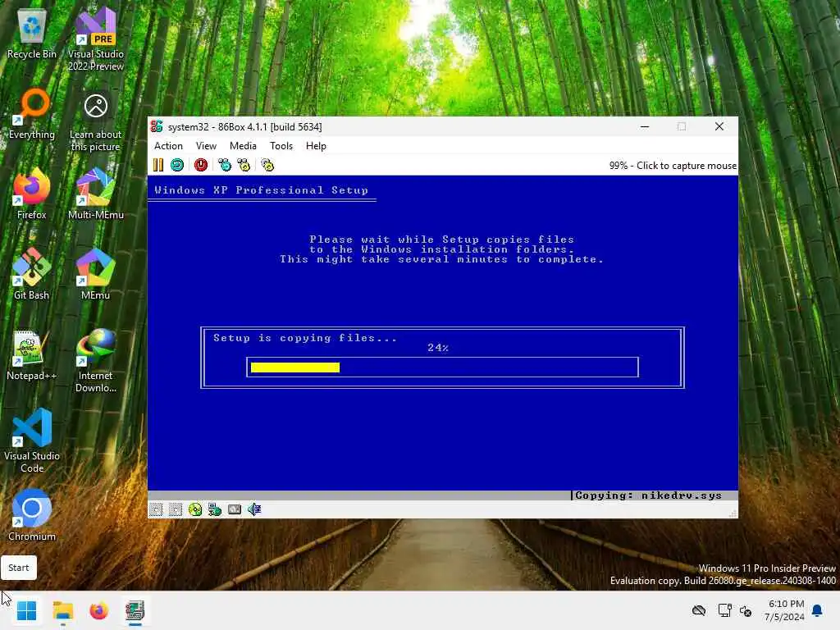Click the 86Box taskbar icon

135,610
